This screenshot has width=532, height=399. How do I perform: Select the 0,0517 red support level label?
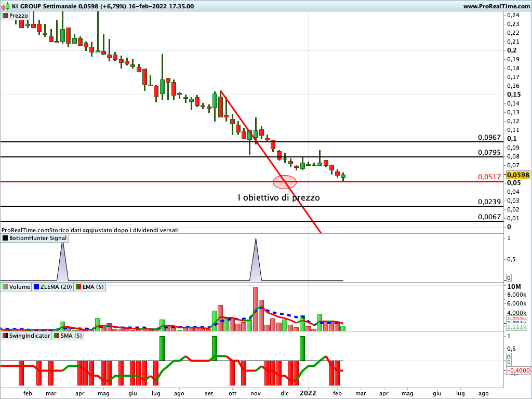coord(489,177)
